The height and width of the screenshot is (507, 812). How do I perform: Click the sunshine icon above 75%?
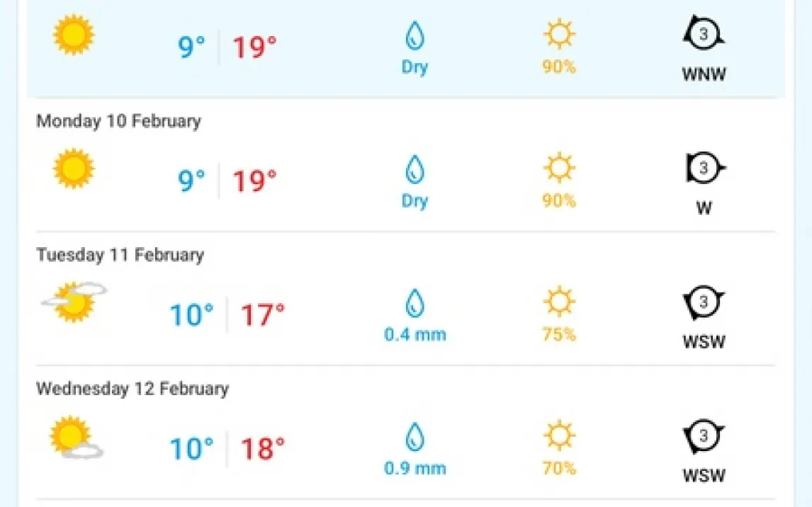click(558, 302)
